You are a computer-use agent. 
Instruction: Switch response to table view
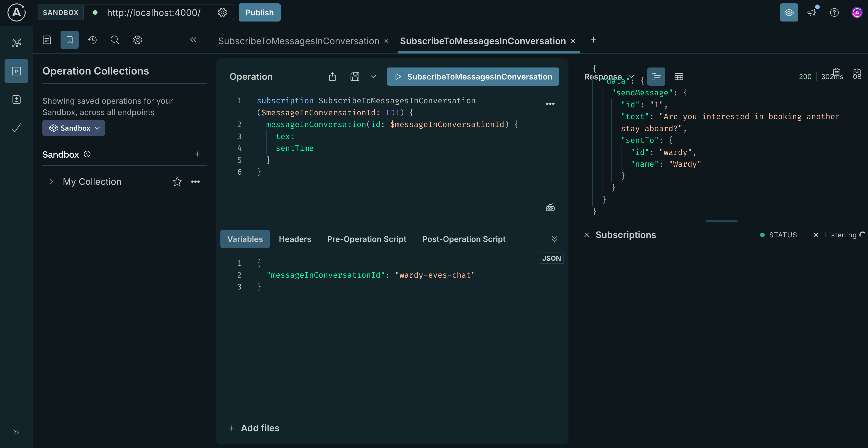coord(679,77)
